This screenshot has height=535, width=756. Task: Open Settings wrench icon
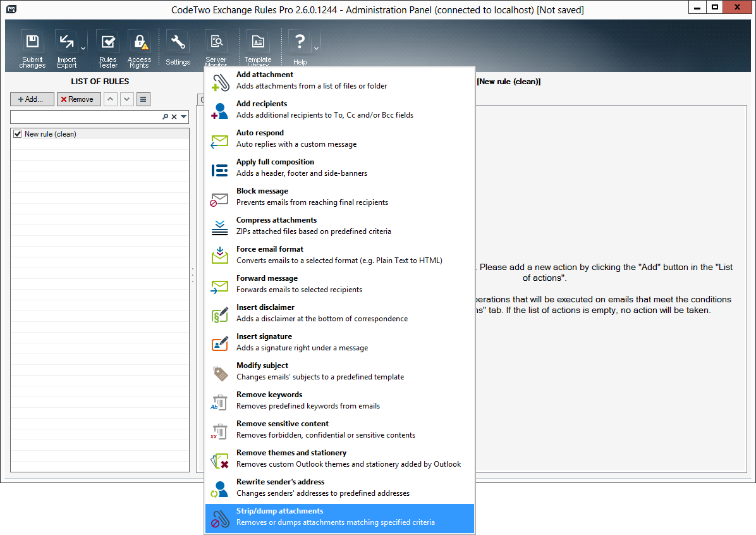point(178,42)
